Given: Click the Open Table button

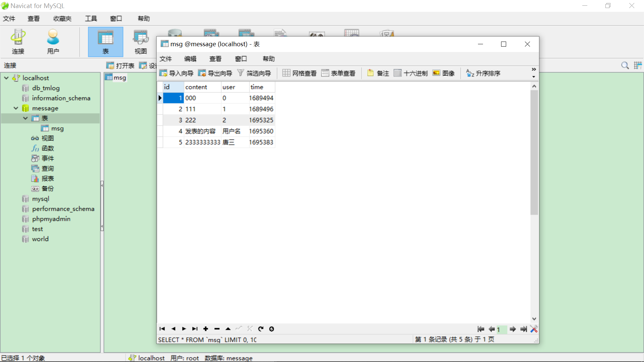Looking at the screenshot, I should coord(120,65).
